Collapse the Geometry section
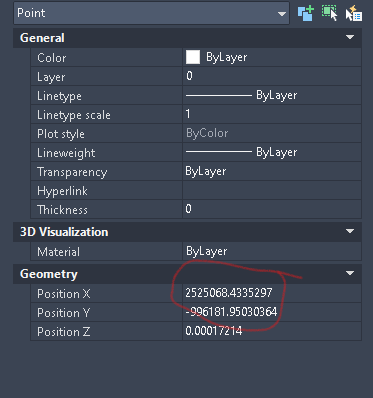 click(350, 273)
